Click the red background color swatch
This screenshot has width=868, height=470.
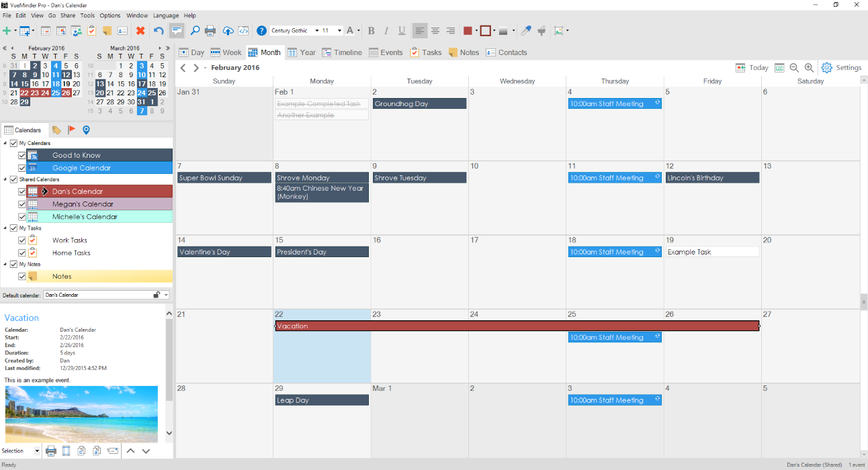468,31
